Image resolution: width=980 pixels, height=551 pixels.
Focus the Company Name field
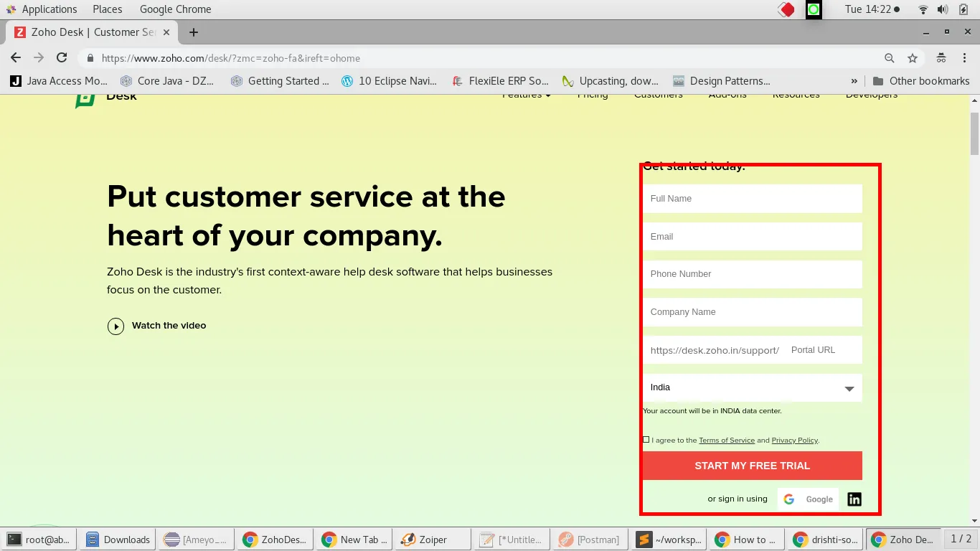pyautogui.click(x=753, y=312)
